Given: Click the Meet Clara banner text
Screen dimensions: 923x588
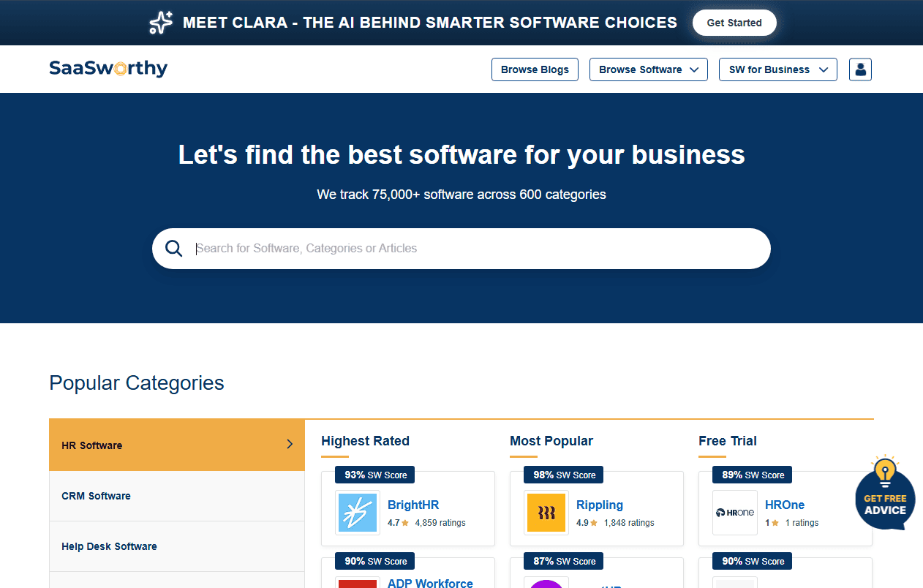Looking at the screenshot, I should 430,23.
